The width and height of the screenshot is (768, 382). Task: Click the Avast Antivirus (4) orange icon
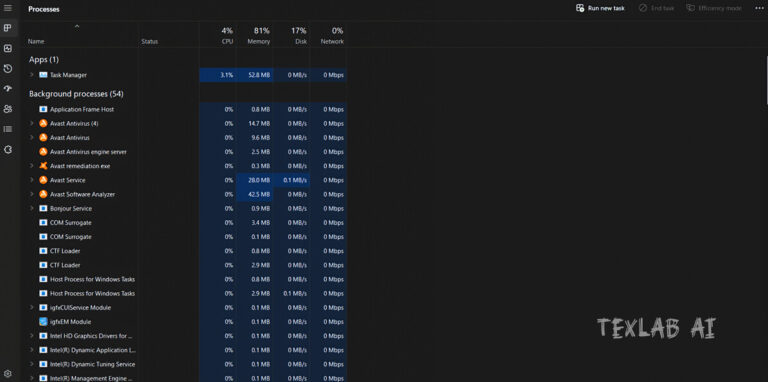click(x=43, y=123)
